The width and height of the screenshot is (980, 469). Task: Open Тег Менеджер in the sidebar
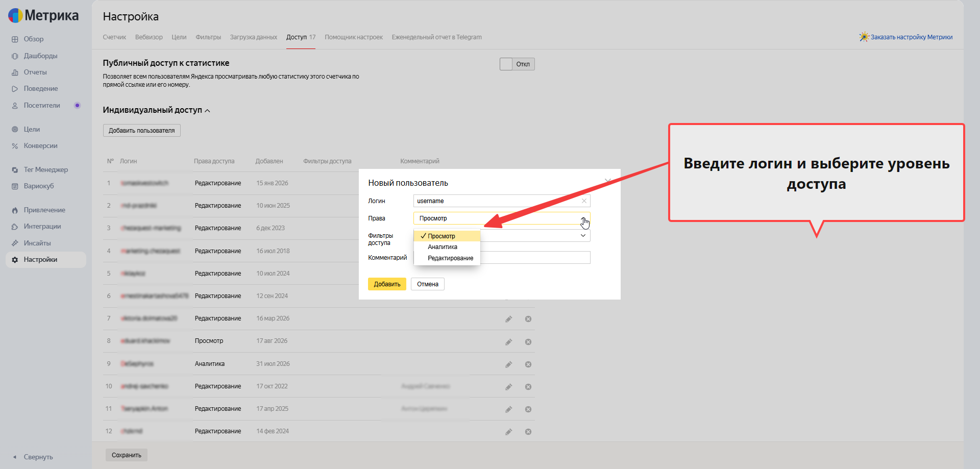pos(45,170)
